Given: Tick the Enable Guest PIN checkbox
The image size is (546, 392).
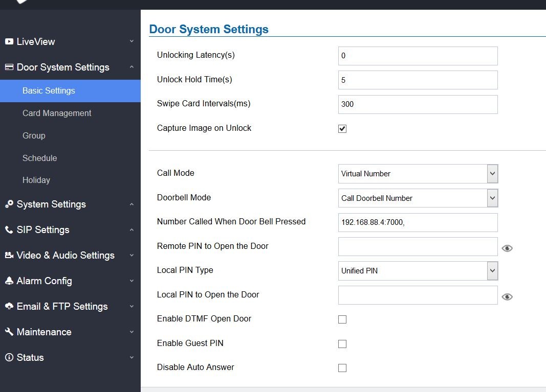Looking at the screenshot, I should click(x=342, y=344).
